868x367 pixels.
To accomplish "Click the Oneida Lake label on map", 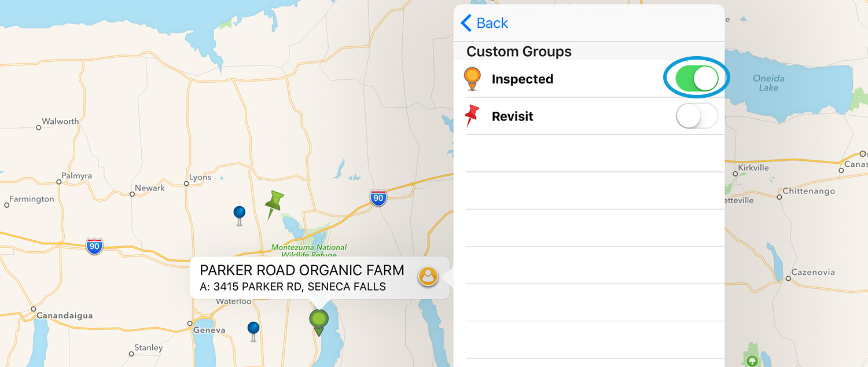I will pos(768,83).
